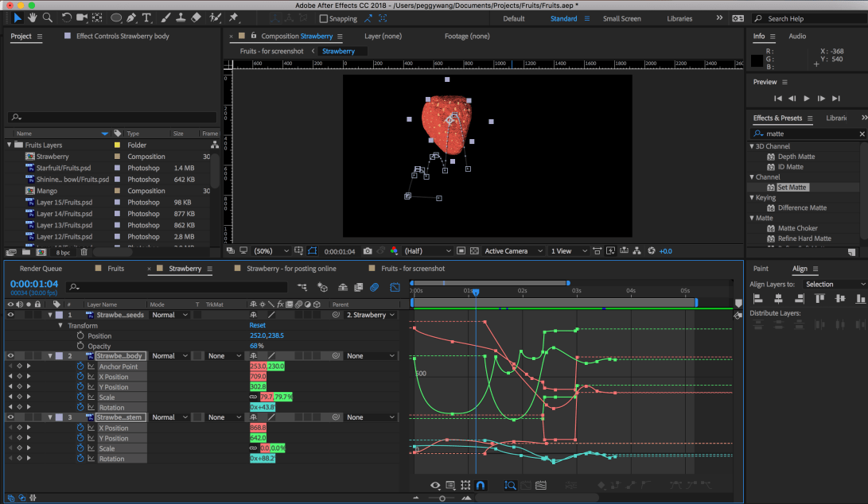Click the Graph Editor button in the timeline
This screenshot has width=868, height=504.
tap(394, 286)
